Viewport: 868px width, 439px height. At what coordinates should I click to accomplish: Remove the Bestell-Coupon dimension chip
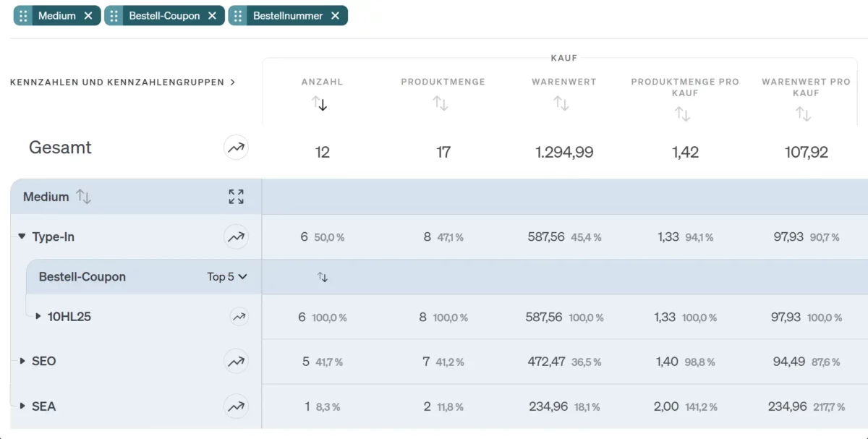(212, 16)
